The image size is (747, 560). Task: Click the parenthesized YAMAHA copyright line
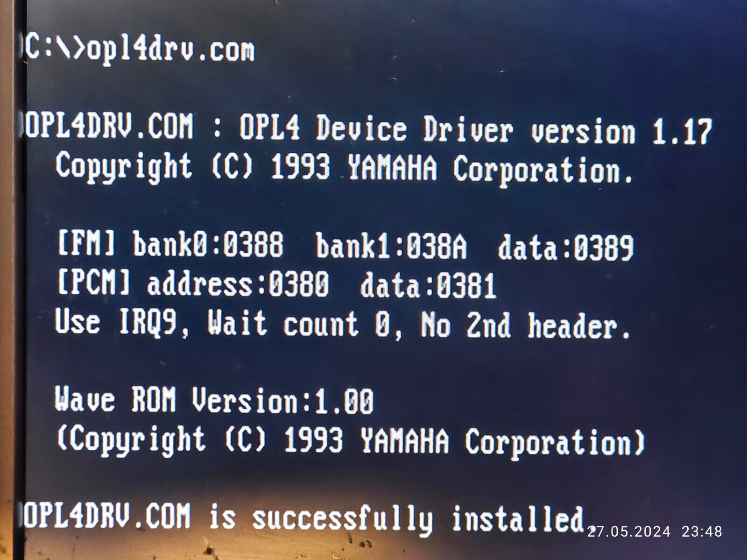pyautogui.click(x=351, y=440)
